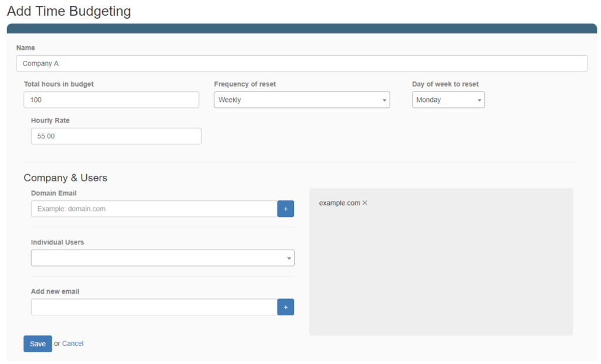Save the time budgeting form
601x364 pixels.
(38, 343)
